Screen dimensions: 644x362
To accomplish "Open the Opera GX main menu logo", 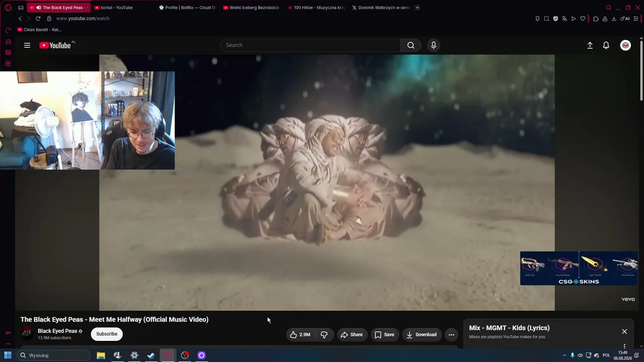I will click(8, 8).
